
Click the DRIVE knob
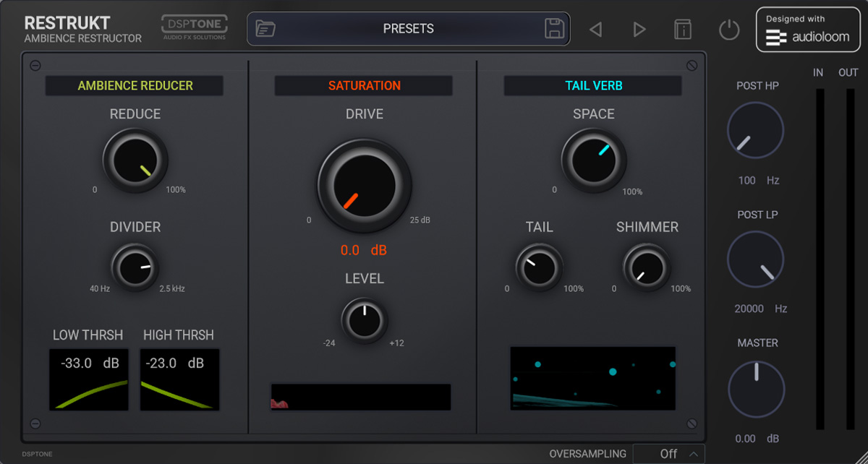(364, 186)
